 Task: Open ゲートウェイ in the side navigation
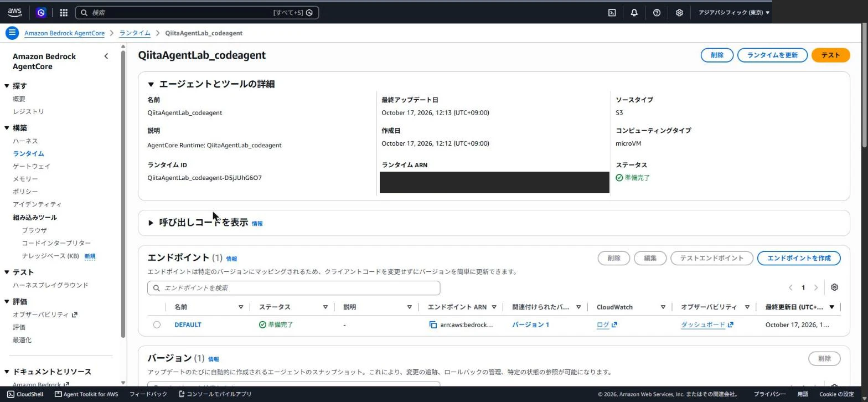click(32, 166)
